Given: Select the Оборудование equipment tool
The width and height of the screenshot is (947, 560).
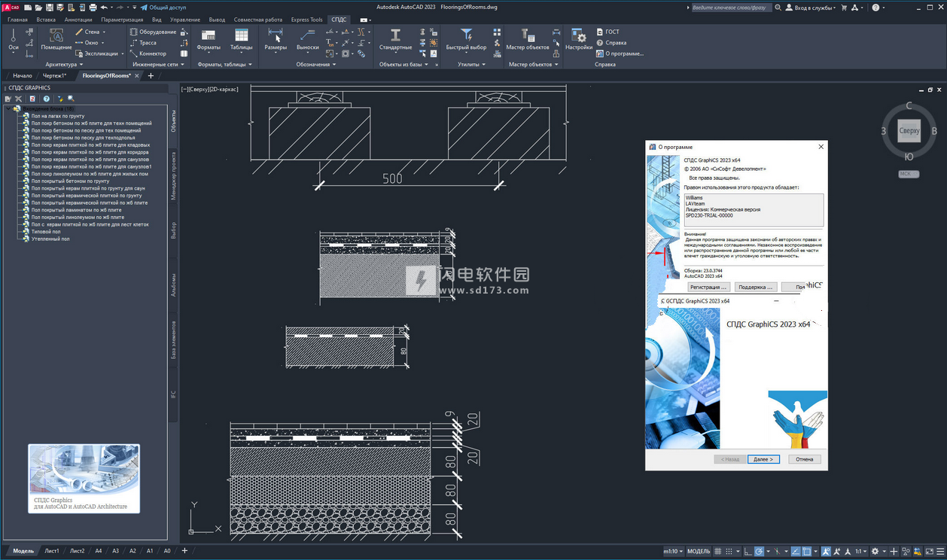Looking at the screenshot, I should 153,32.
